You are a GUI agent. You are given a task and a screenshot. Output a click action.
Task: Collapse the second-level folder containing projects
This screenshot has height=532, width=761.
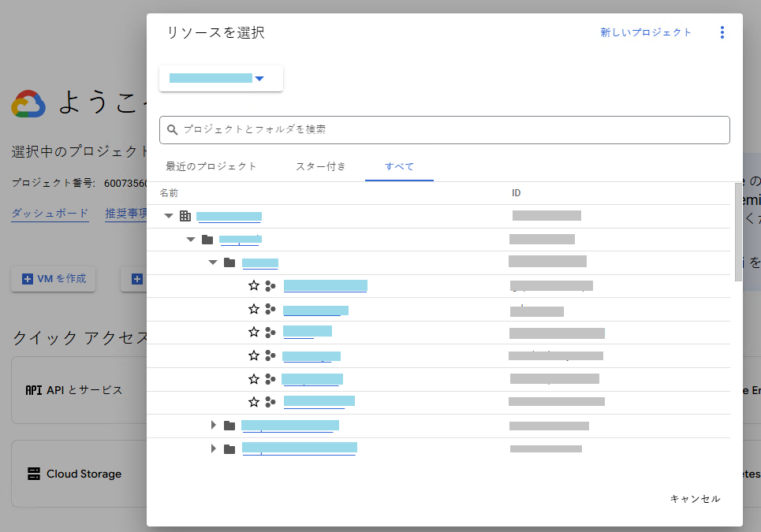[x=213, y=262]
